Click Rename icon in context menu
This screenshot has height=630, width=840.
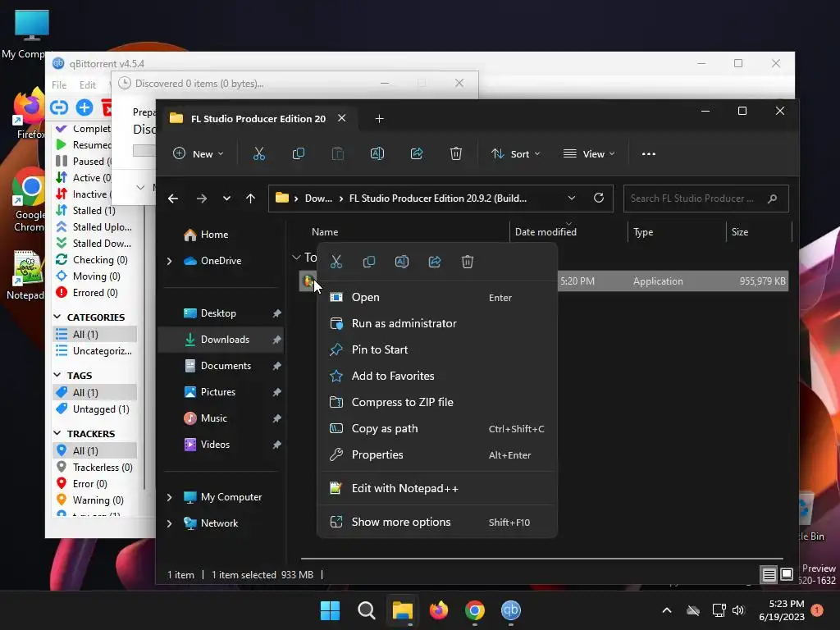click(402, 262)
